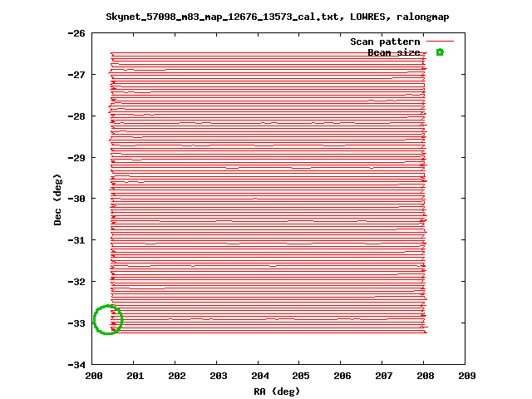
Task: Click the plot title Skynet_57098_m83_map text
Action: (x=278, y=17)
